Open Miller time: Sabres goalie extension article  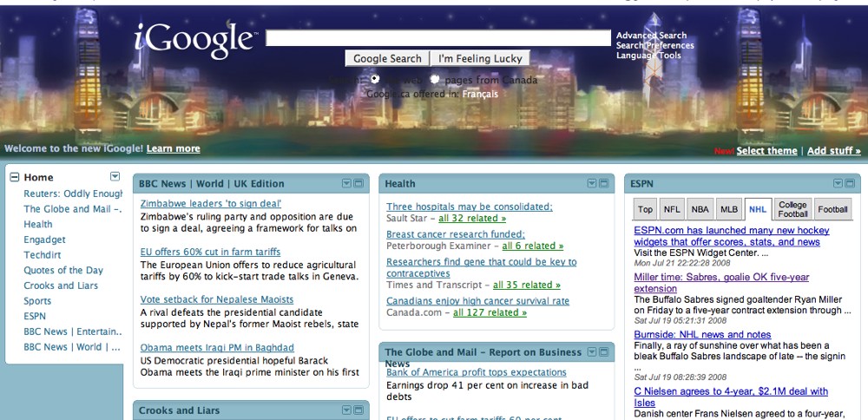(721, 283)
